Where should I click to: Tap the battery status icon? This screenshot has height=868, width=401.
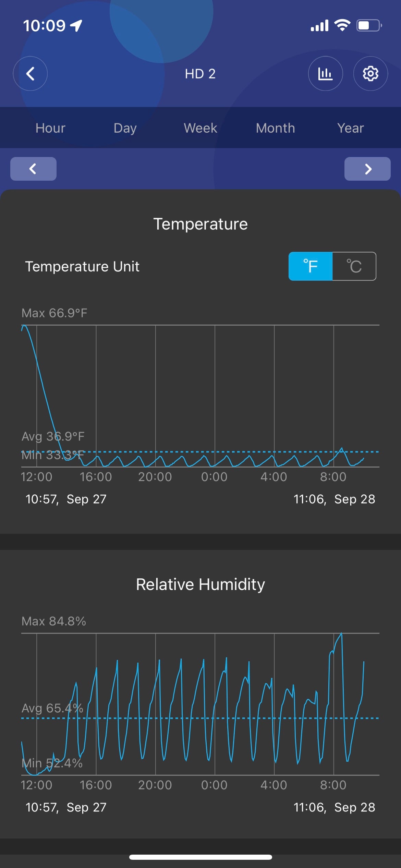[369, 25]
